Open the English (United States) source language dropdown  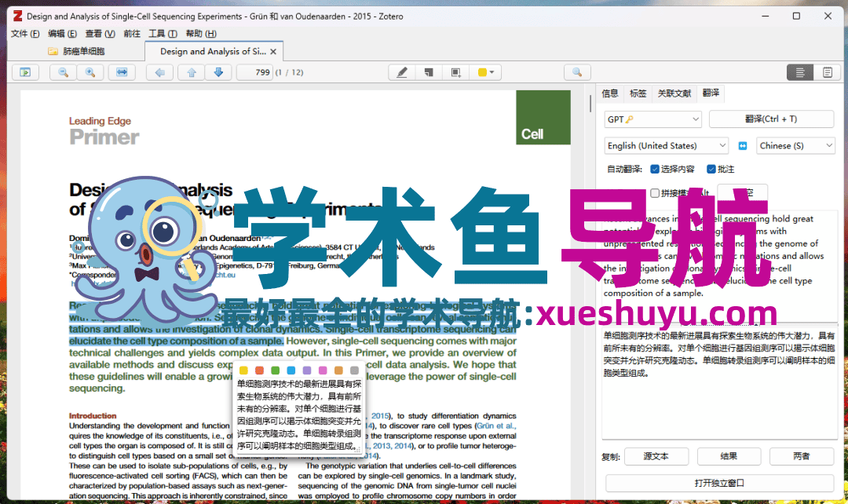[667, 146]
